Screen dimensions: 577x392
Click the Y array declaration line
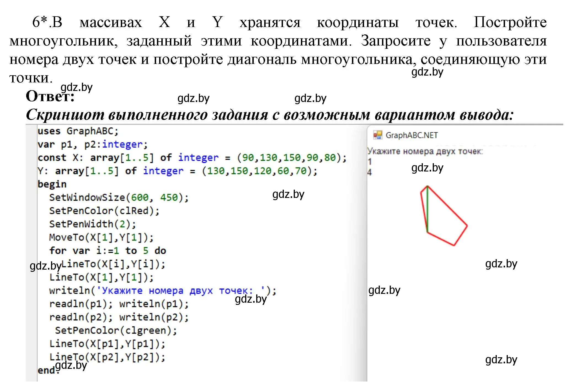click(x=178, y=171)
